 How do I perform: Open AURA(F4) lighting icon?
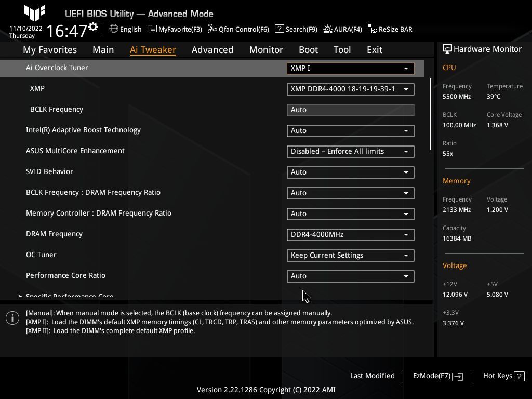point(327,29)
